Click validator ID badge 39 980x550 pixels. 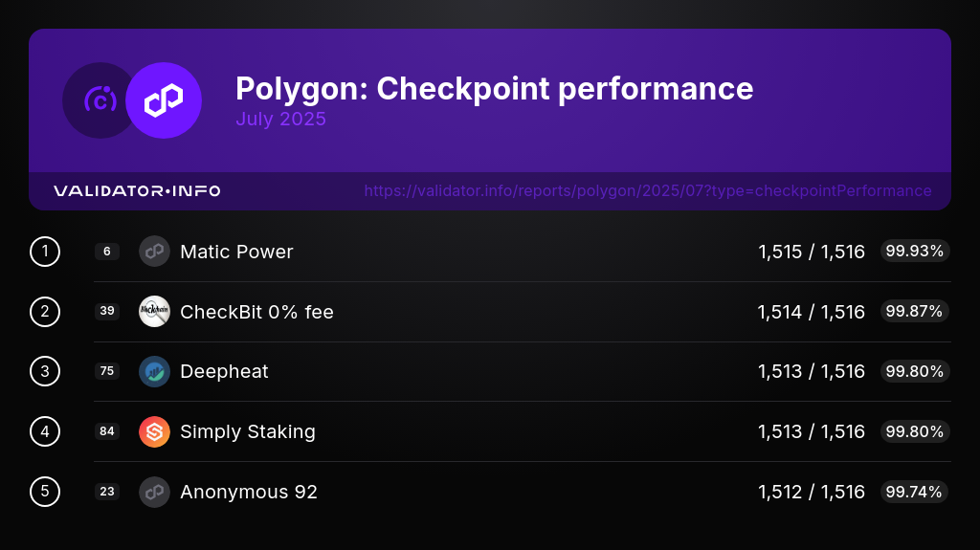point(107,311)
